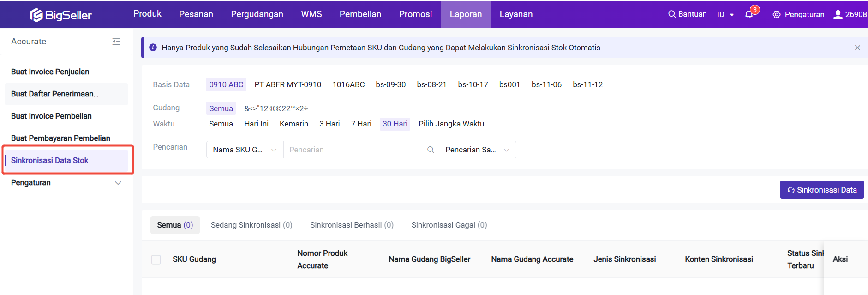Click the magnifier icon in Pencarian field
Viewport: 868px width, 295px height.
tap(431, 150)
